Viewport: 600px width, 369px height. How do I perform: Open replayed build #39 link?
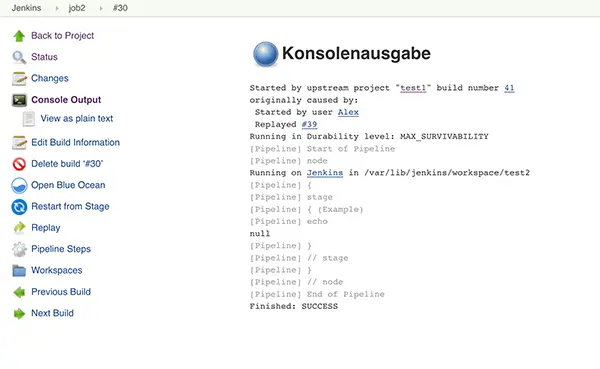tap(309, 125)
